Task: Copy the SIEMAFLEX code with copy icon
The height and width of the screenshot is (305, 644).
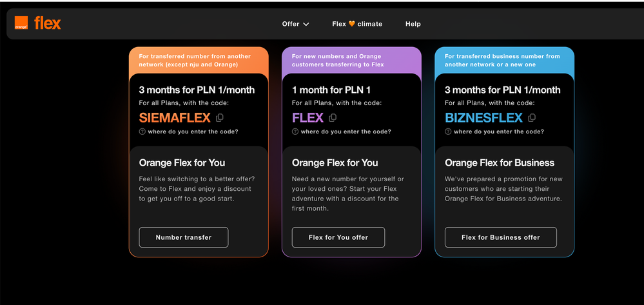Action: click(x=220, y=118)
